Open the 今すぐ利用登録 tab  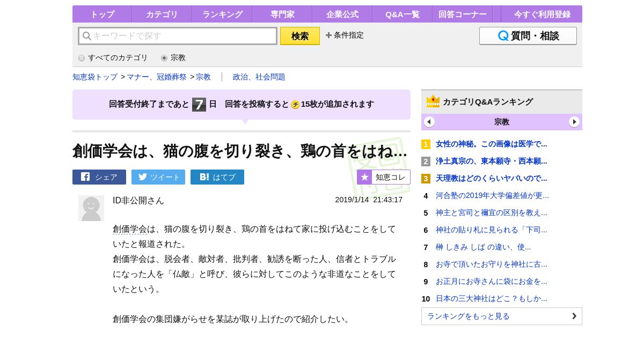541,14
